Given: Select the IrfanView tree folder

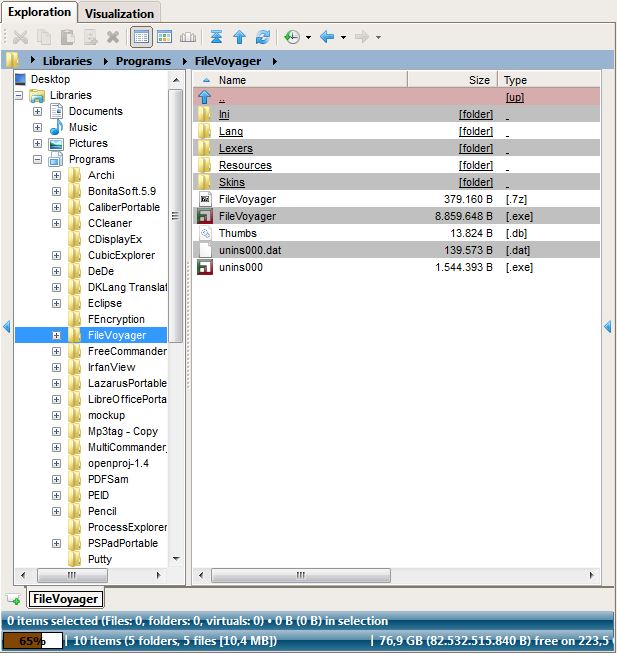Looking at the screenshot, I should 111,367.
